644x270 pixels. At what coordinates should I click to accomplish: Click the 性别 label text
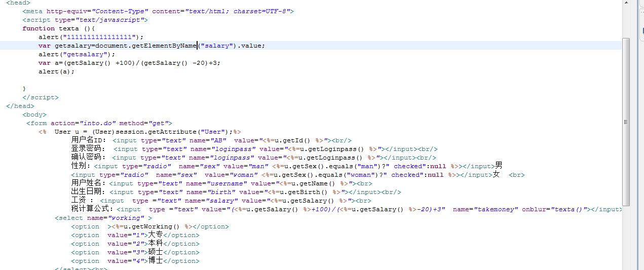click(x=81, y=166)
